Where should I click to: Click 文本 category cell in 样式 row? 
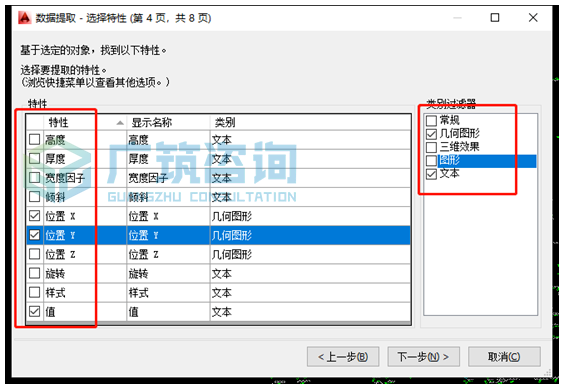[310, 293]
